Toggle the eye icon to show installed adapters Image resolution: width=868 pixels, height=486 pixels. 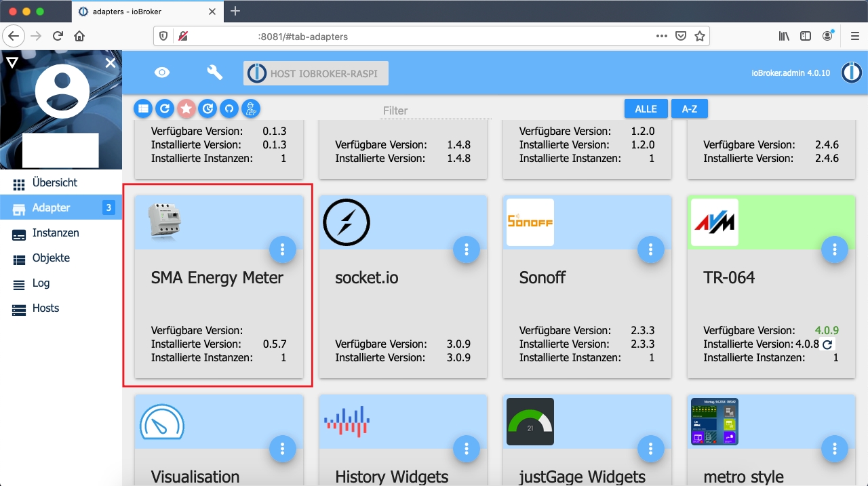point(162,73)
